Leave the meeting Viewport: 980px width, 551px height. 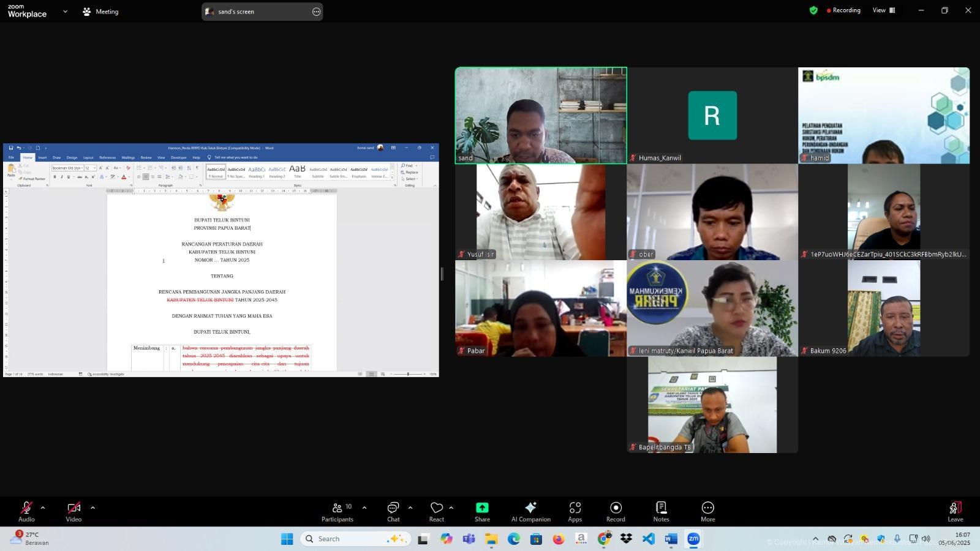(955, 512)
